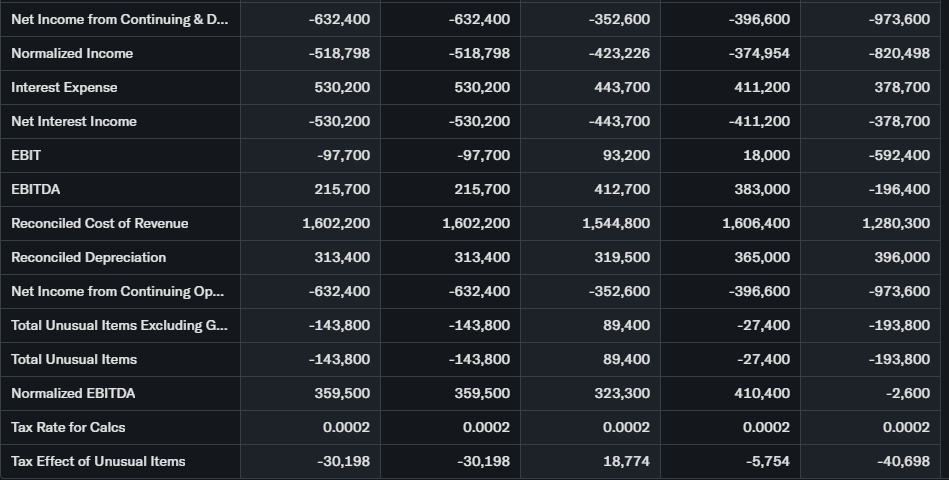Viewport: 949px width, 480px height.
Task: Click the Normalized Income row label
Action: [x=72, y=53]
